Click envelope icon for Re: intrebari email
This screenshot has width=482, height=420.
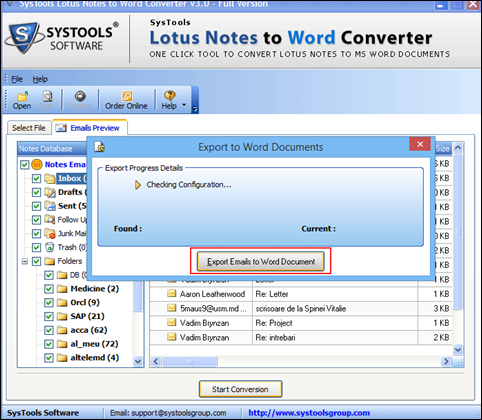[x=172, y=337]
